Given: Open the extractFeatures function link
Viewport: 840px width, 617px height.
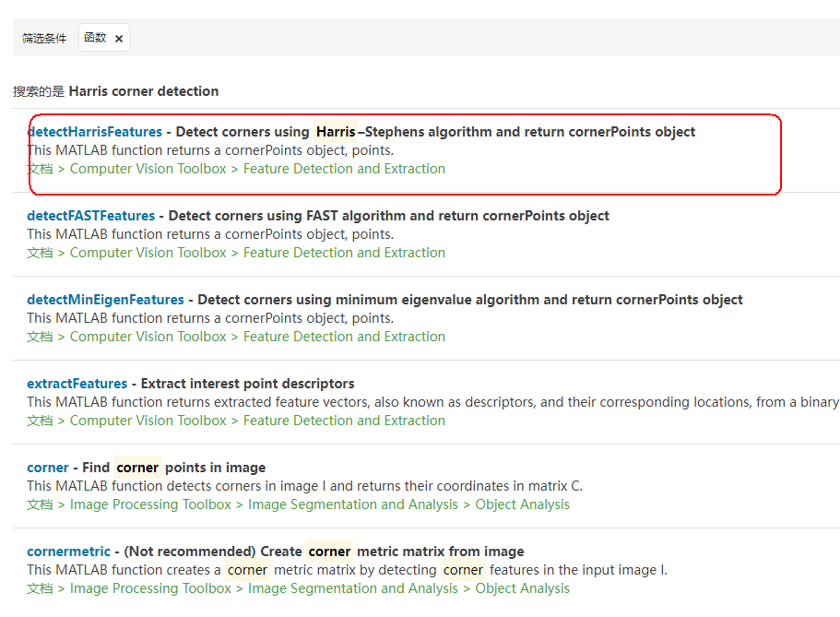Looking at the screenshot, I should (77, 384).
